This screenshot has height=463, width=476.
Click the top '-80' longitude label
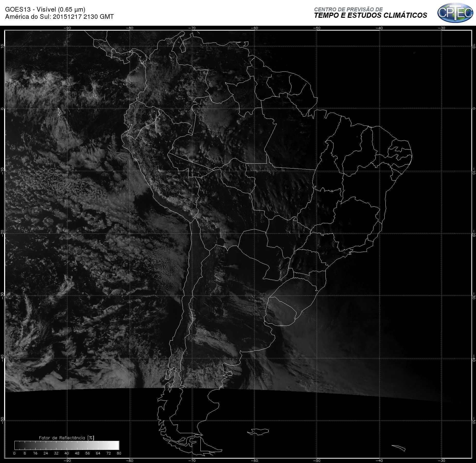(x=130, y=28)
